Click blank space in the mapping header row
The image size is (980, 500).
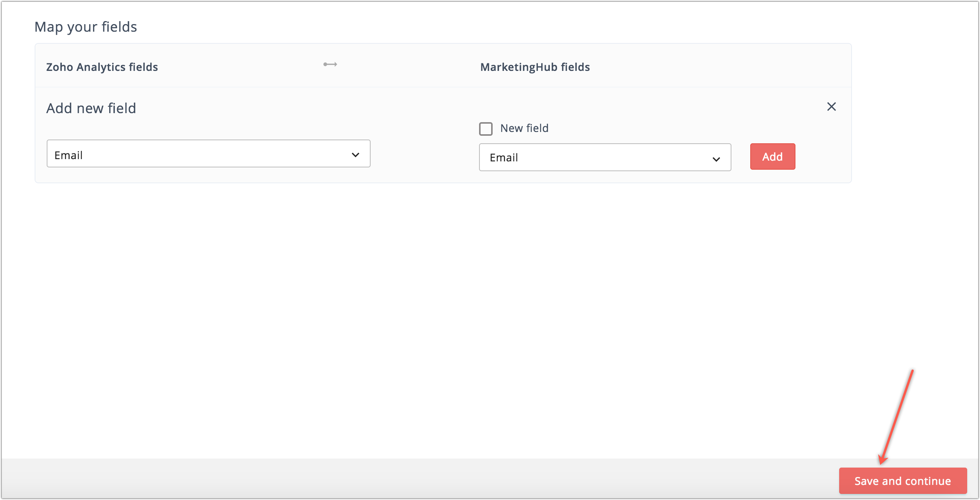723,66
